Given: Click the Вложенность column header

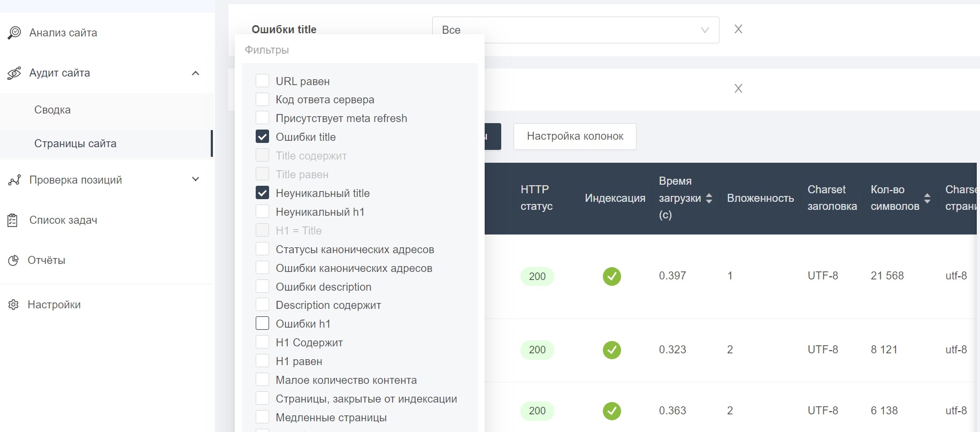Looking at the screenshot, I should tap(760, 198).
